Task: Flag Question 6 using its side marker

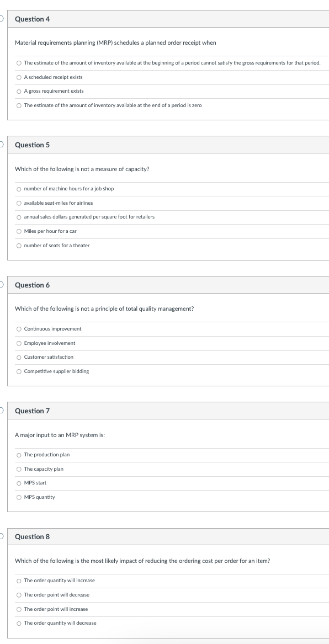Action: (1, 284)
